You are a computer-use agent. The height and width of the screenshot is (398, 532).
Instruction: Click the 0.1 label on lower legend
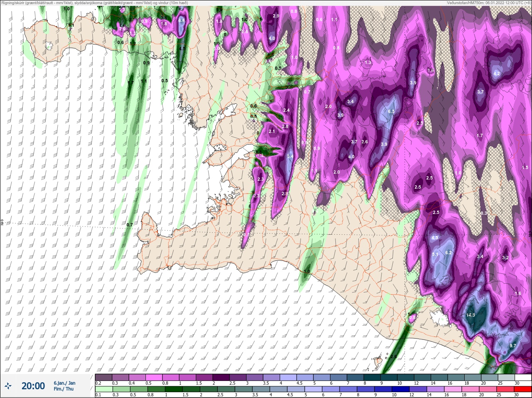pos(98,395)
